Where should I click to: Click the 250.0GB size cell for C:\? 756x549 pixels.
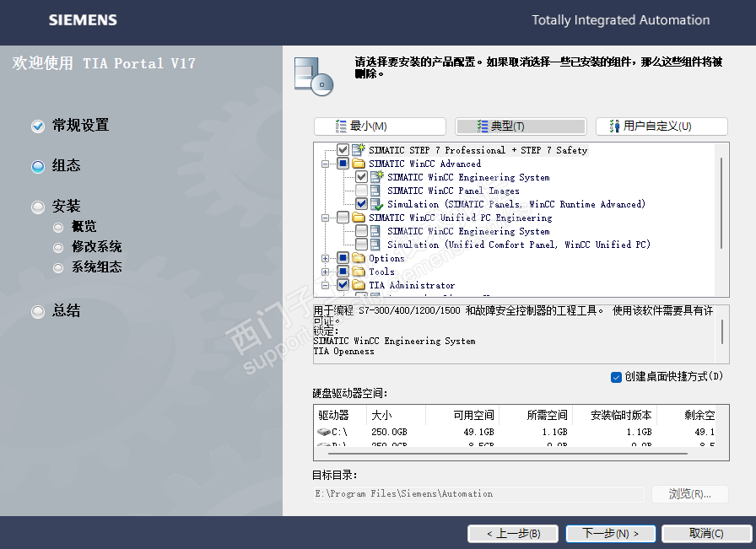pyautogui.click(x=389, y=432)
